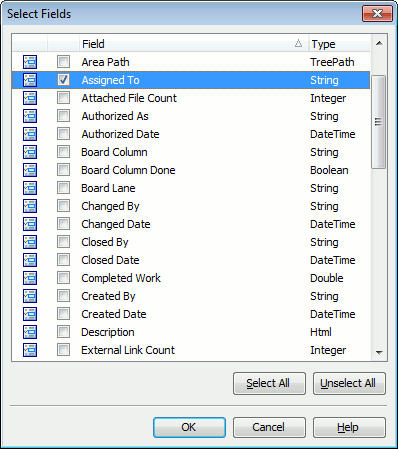Click the scrollbar down arrow
The height and width of the screenshot is (449, 398).
(379, 352)
